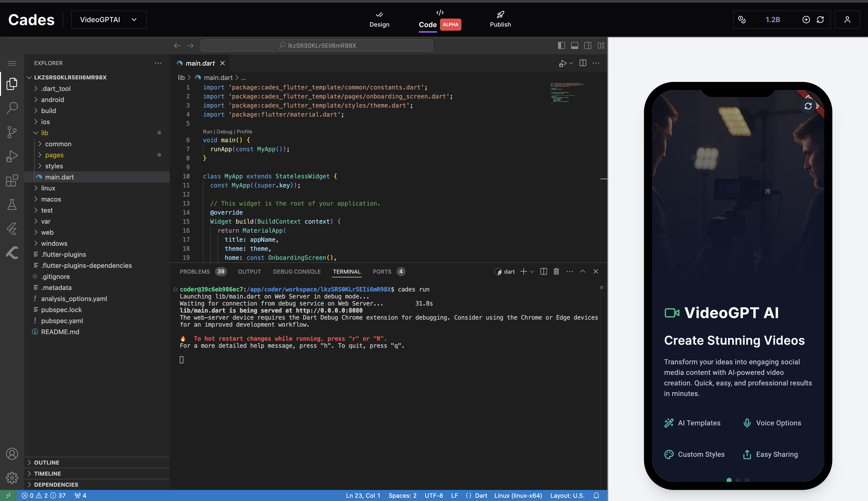Click Profile code lens above main()

tap(244, 131)
